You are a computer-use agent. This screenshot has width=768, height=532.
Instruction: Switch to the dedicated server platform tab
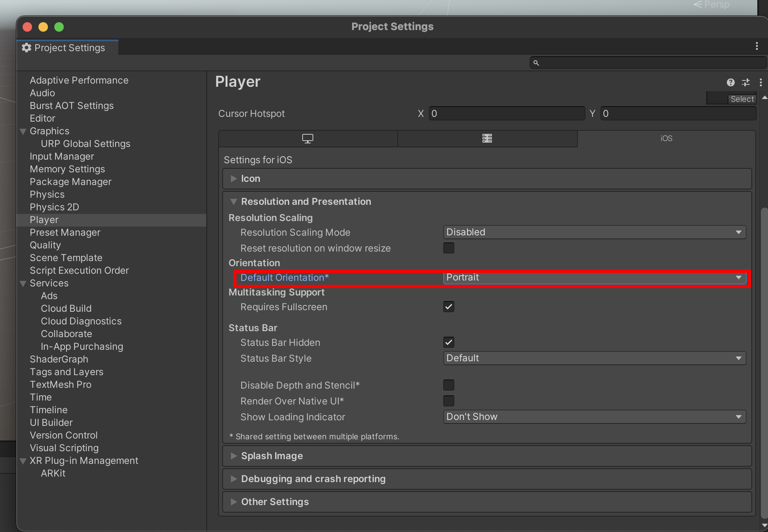pyautogui.click(x=487, y=139)
